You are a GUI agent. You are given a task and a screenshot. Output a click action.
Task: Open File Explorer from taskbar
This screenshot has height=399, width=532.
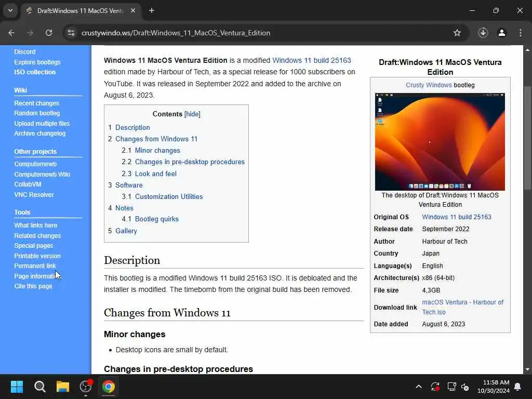pos(63,387)
